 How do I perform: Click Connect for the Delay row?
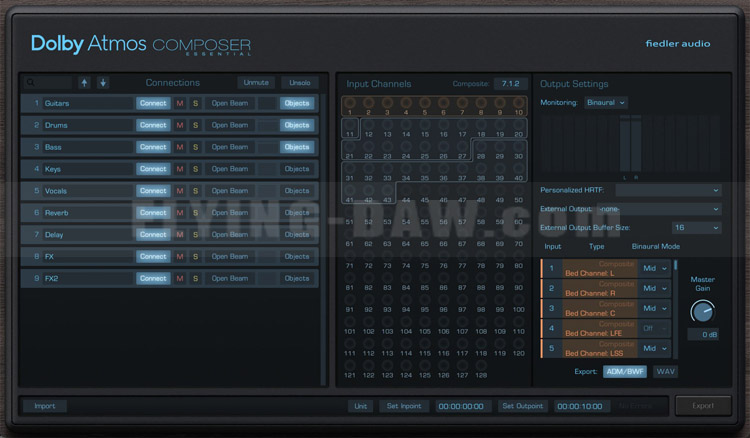tap(153, 235)
